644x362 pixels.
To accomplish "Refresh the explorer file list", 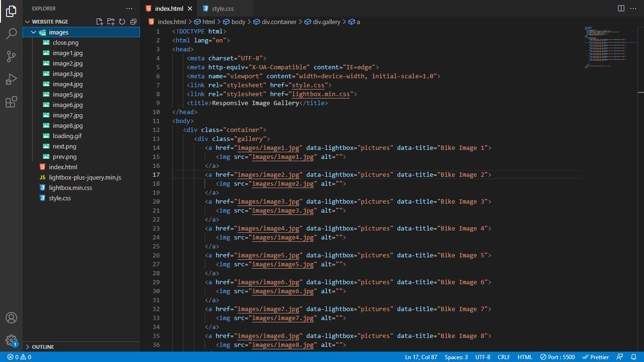I will tap(122, 21).
